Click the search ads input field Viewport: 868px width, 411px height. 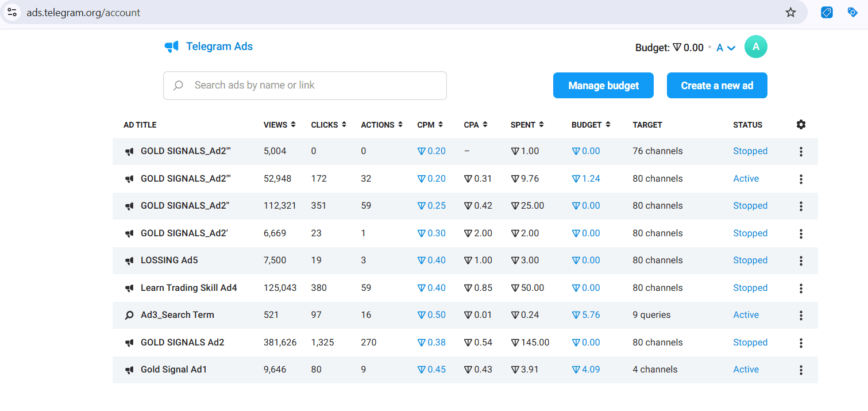click(x=304, y=85)
